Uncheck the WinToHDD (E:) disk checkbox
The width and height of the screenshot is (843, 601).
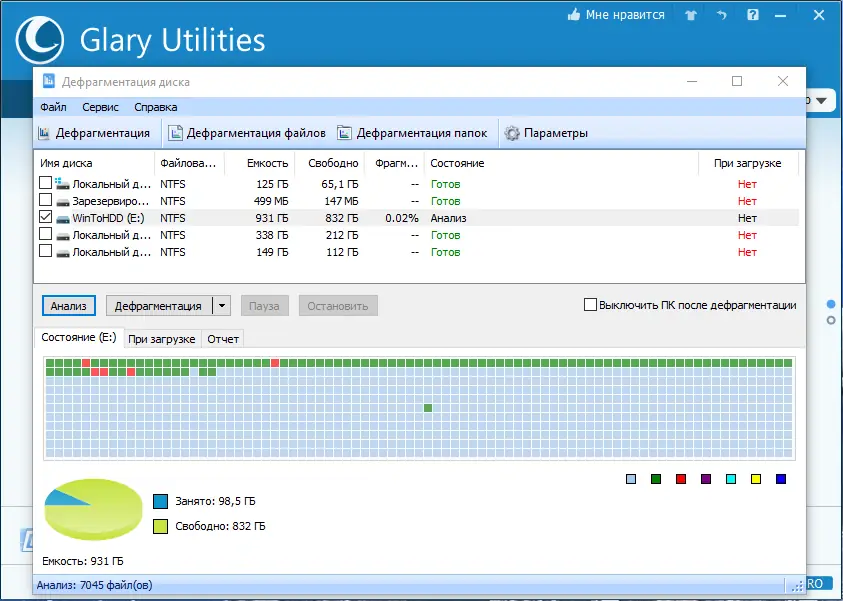point(46,217)
